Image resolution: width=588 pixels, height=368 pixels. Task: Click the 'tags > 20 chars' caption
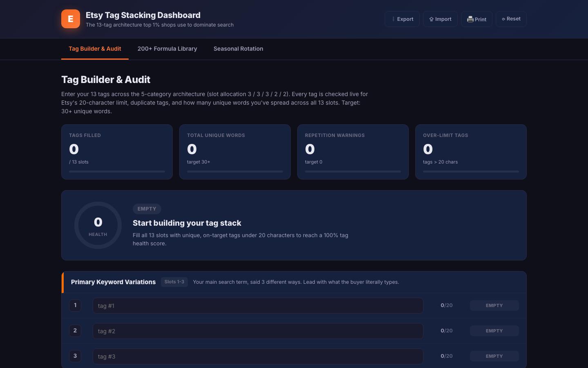tap(440, 162)
